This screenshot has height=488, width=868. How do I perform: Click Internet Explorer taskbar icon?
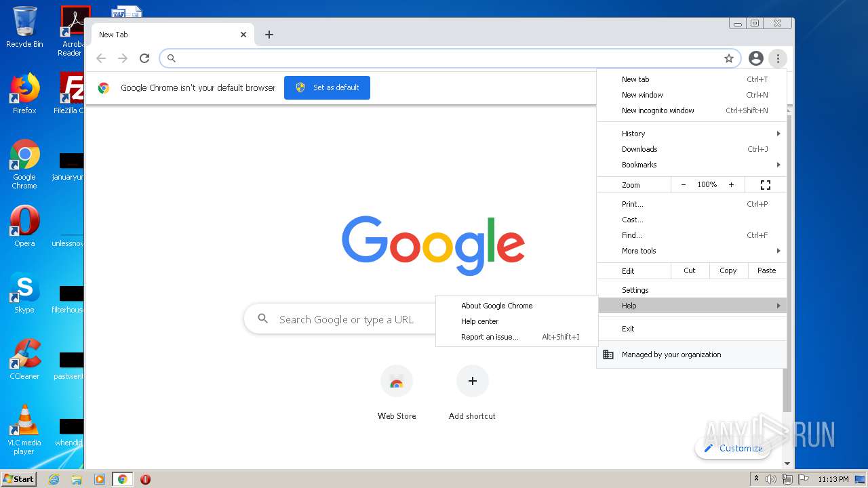54,479
